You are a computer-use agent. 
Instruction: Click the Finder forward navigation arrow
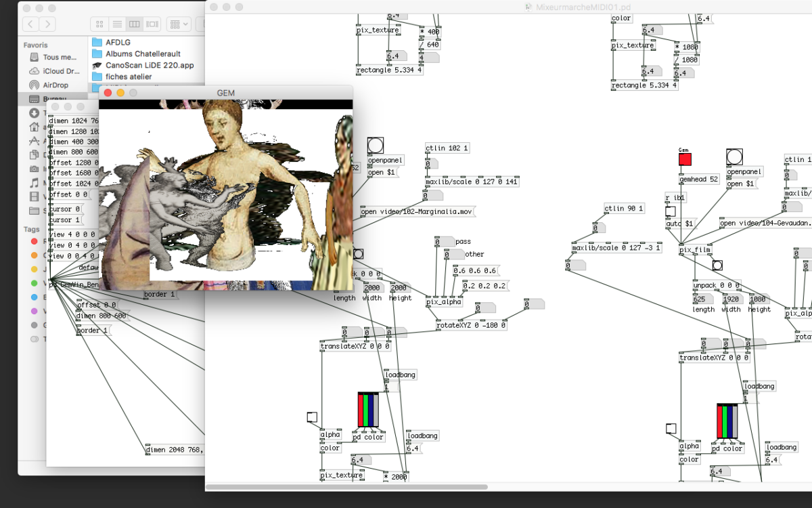47,24
